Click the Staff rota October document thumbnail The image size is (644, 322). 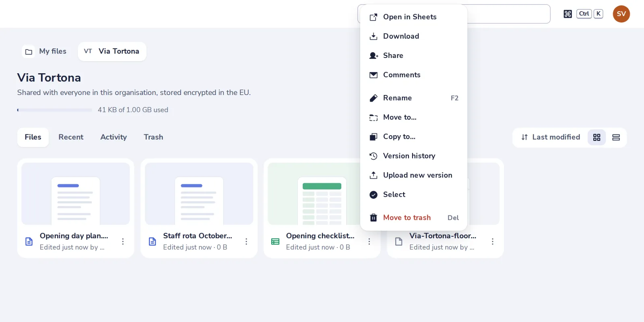tap(199, 194)
